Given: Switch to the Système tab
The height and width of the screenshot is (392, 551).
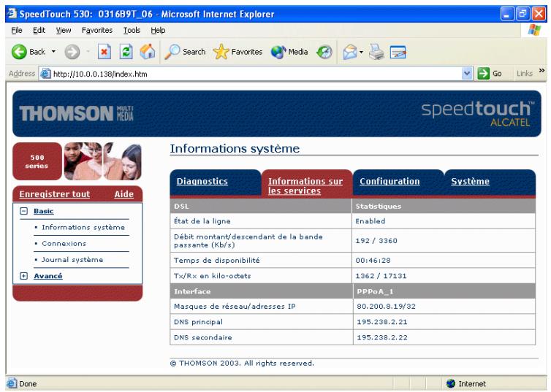Looking at the screenshot, I should [470, 181].
